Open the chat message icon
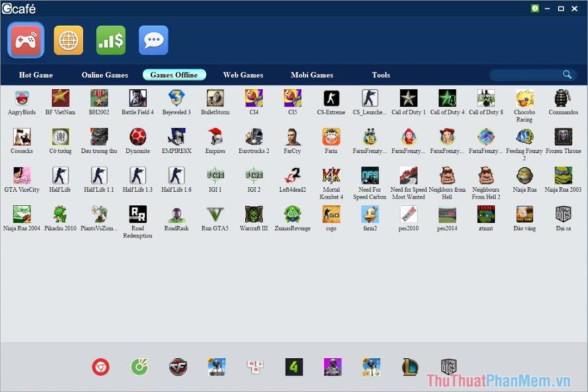588x392 pixels. pos(153,40)
